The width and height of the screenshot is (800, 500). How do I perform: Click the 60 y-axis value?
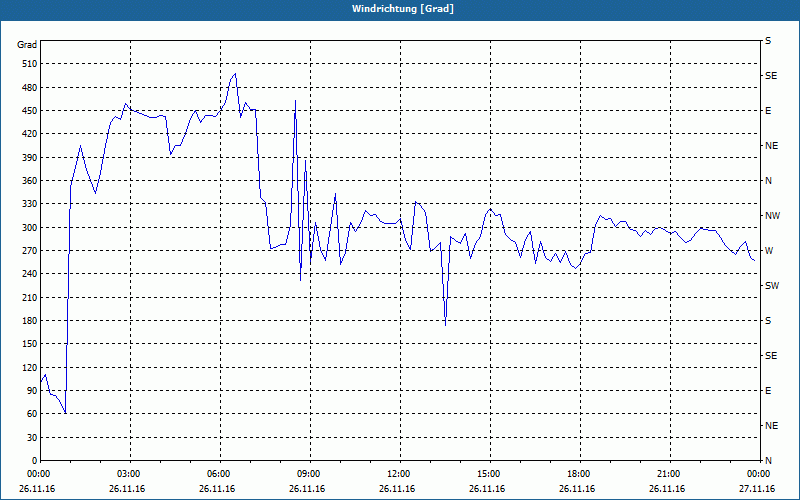click(x=32, y=414)
